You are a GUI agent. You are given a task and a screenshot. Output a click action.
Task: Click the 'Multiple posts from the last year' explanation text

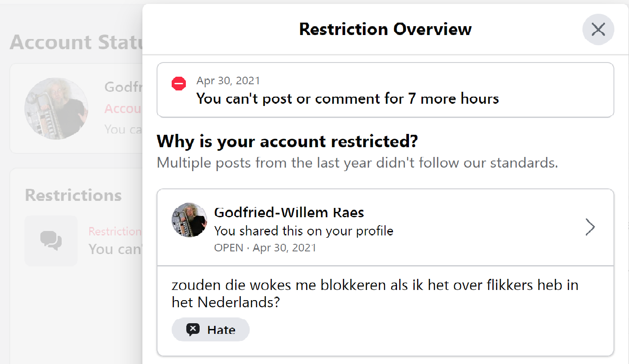(x=358, y=163)
